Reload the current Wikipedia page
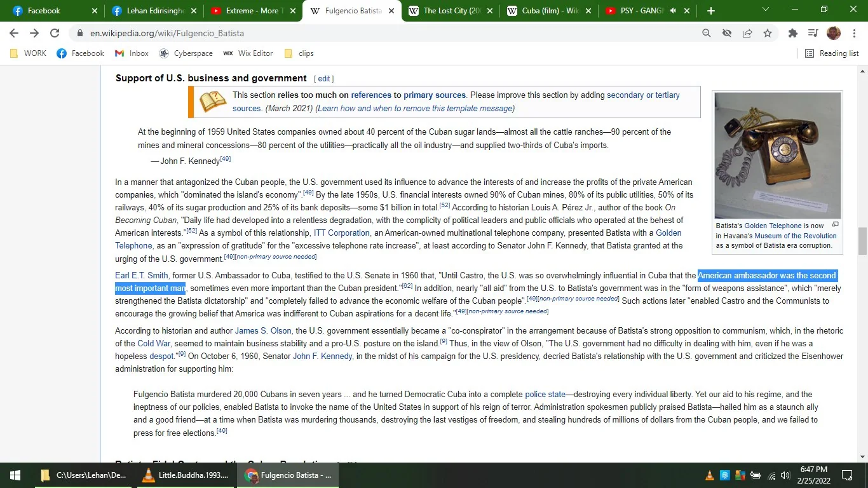 (x=55, y=33)
